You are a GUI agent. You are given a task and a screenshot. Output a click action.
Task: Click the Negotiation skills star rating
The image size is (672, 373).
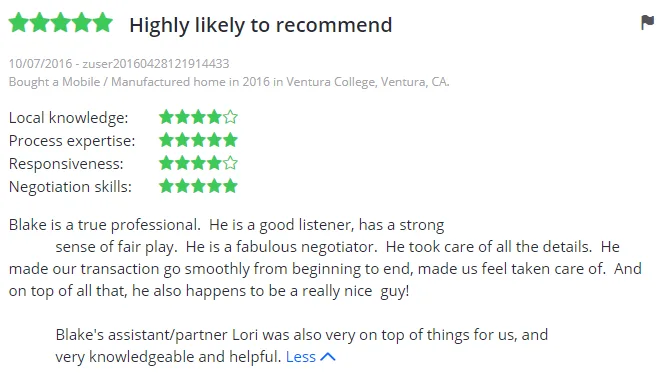[198, 186]
